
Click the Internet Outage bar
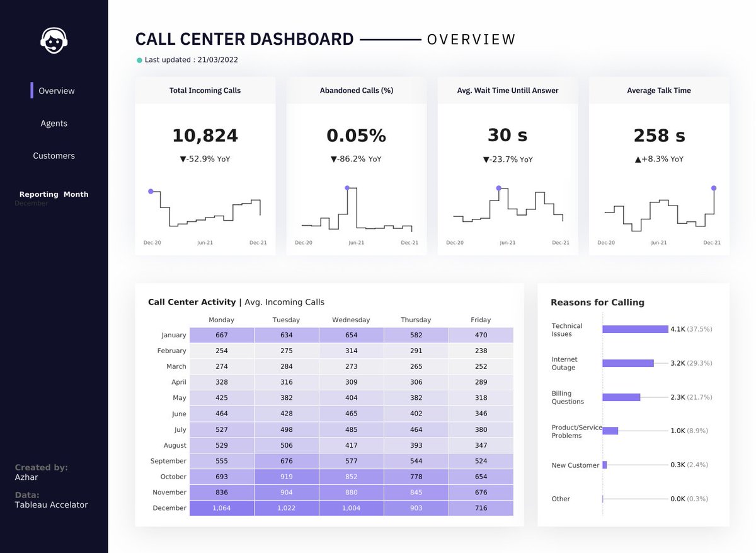(628, 363)
